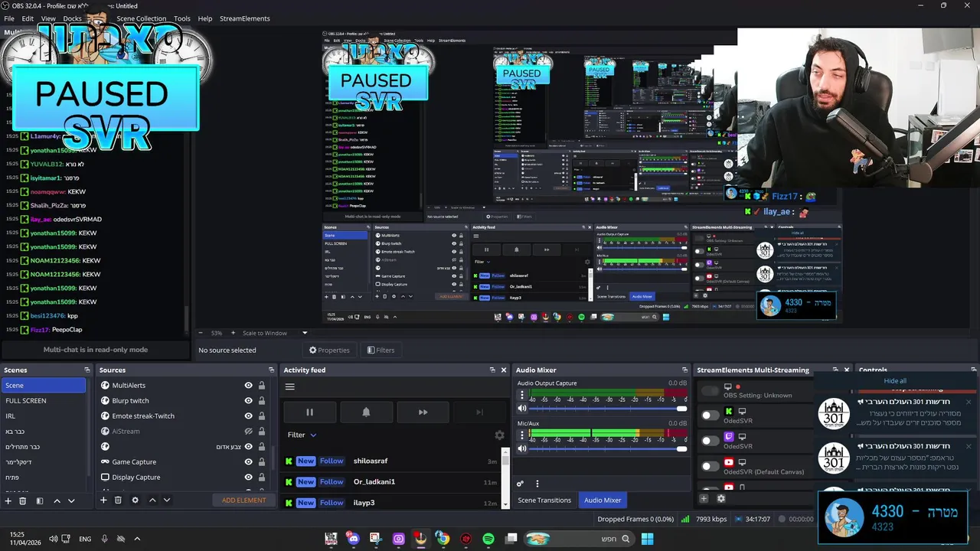Screen dimensions: 980x551
Task: Lock toggle for Game Capture source
Action: (262, 462)
